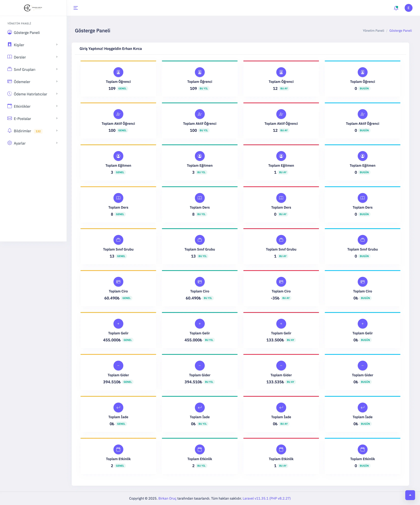Click the user avatar letter E
This screenshot has height=505, width=420.
408,8
